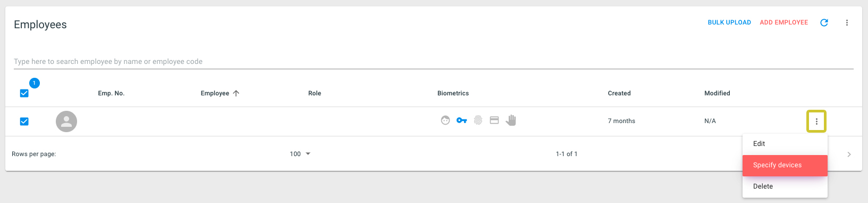The height and width of the screenshot is (203, 868).
Task: Click the fingerprint biometric icon
Action: coord(478,120)
